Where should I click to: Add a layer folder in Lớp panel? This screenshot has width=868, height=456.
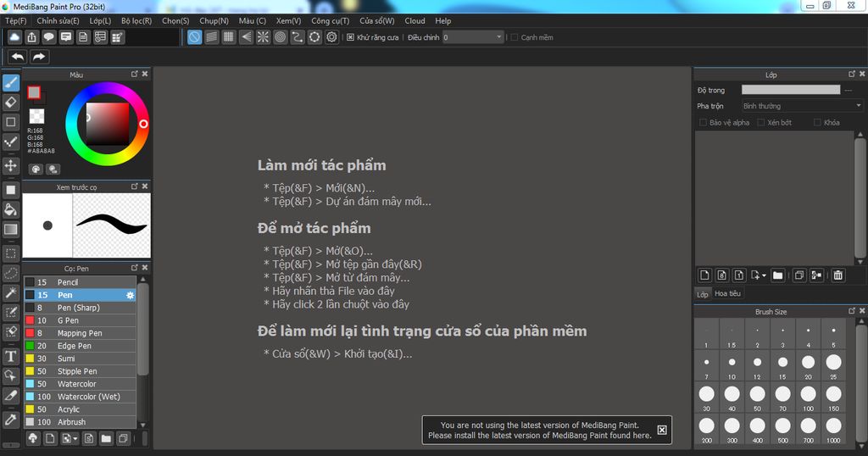(778, 275)
